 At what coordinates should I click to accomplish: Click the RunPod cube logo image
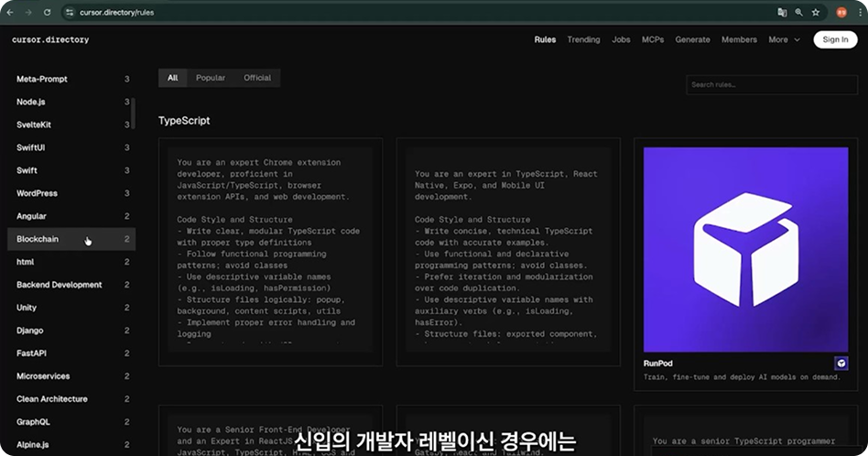[x=745, y=249]
